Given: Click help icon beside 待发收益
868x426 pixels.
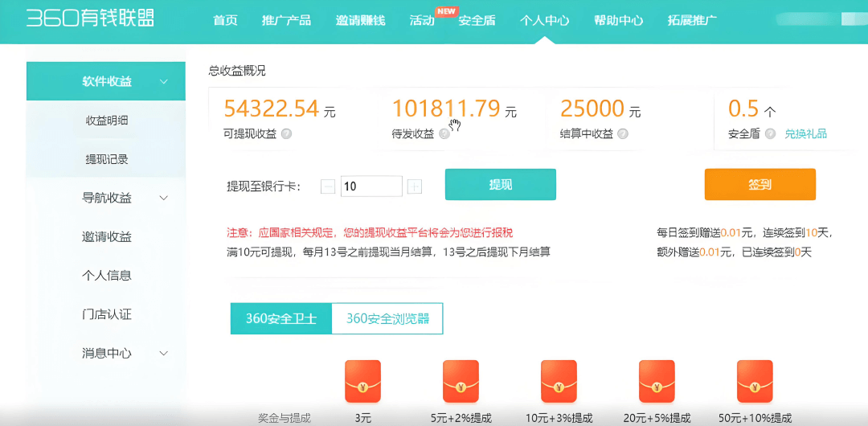Looking at the screenshot, I should pyautogui.click(x=444, y=134).
